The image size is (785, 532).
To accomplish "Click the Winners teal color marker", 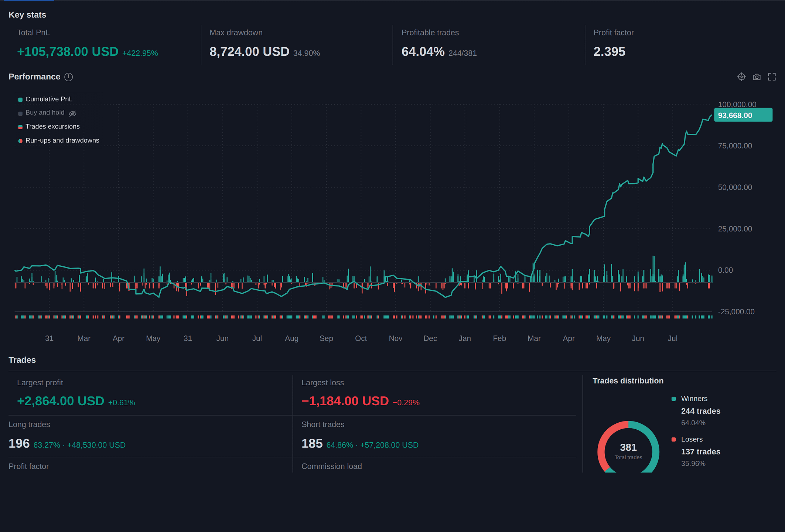I will pyautogui.click(x=673, y=399).
